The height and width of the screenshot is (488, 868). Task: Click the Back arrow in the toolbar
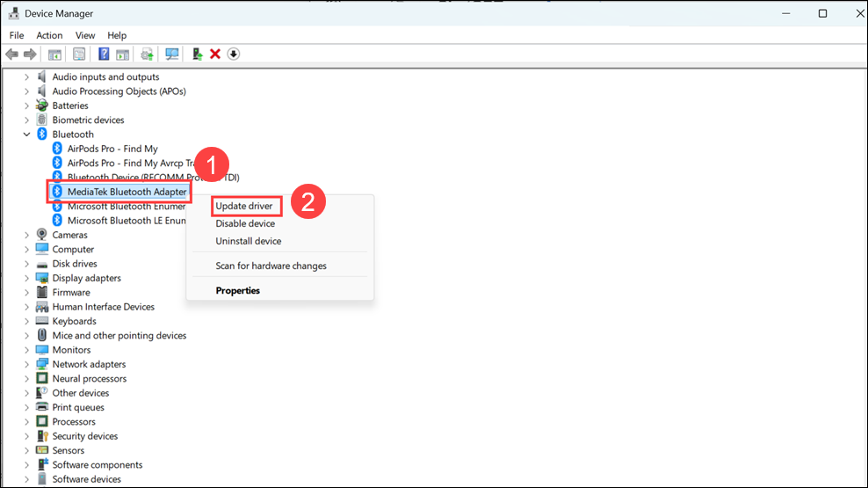[11, 55]
